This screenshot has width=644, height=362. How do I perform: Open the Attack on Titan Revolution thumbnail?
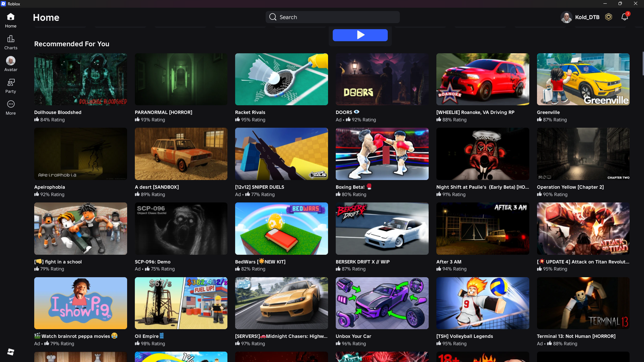(583, 229)
